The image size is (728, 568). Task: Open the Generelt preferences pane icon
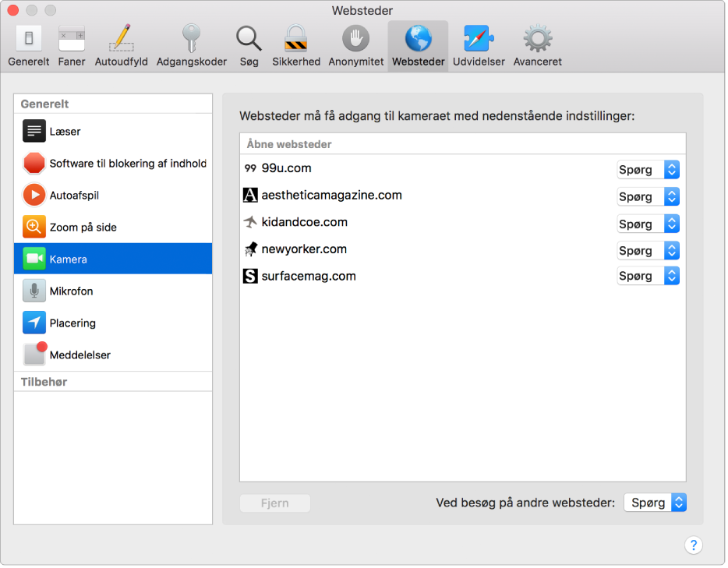pyautogui.click(x=28, y=38)
